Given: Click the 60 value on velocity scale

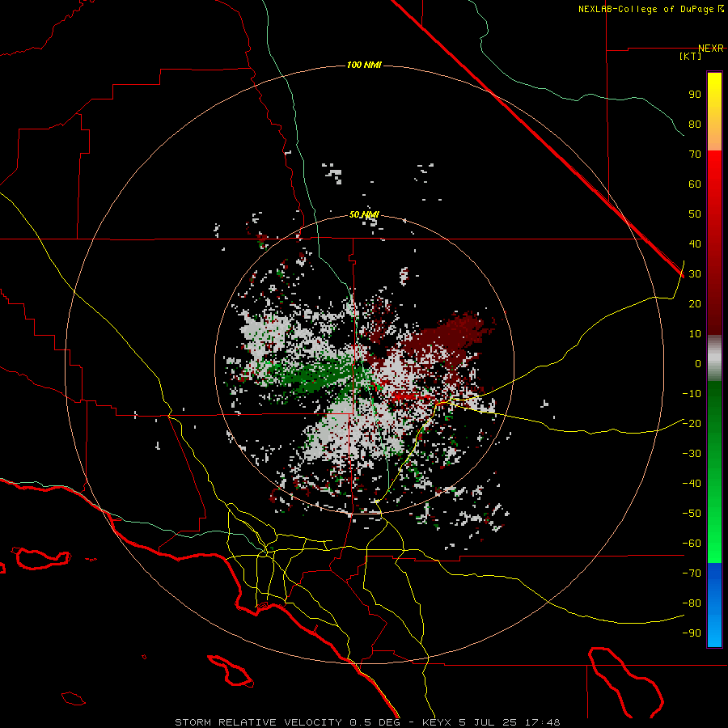Looking at the screenshot, I should (x=695, y=184).
